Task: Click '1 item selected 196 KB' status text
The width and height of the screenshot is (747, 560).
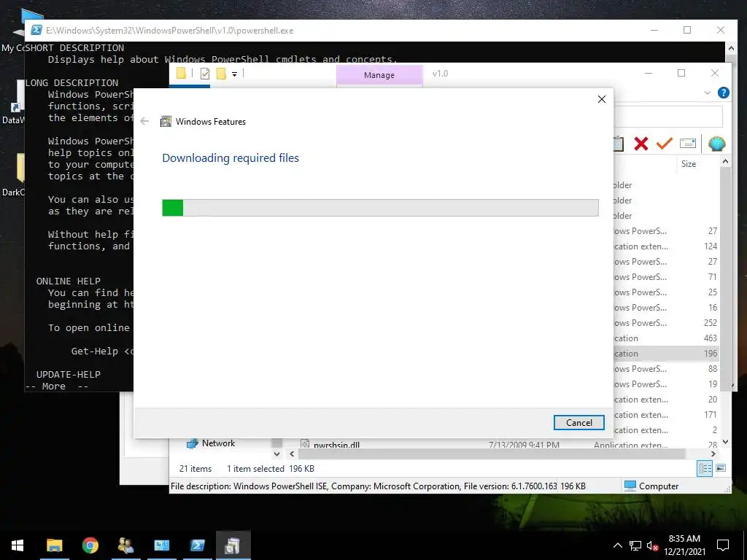Action: coord(270,469)
